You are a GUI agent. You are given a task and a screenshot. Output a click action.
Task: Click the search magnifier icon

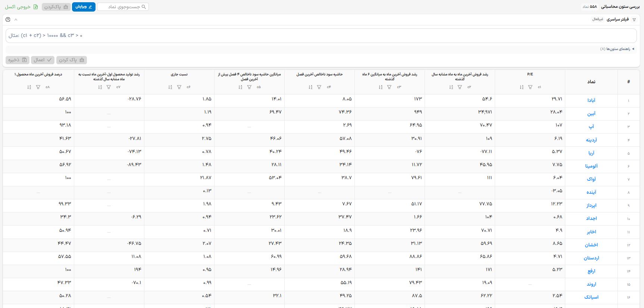(144, 7)
